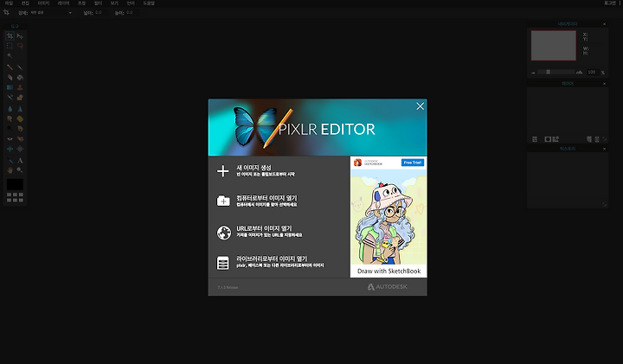Click the Free Trial! ad button
This screenshot has height=364, width=623.
pyautogui.click(x=413, y=163)
